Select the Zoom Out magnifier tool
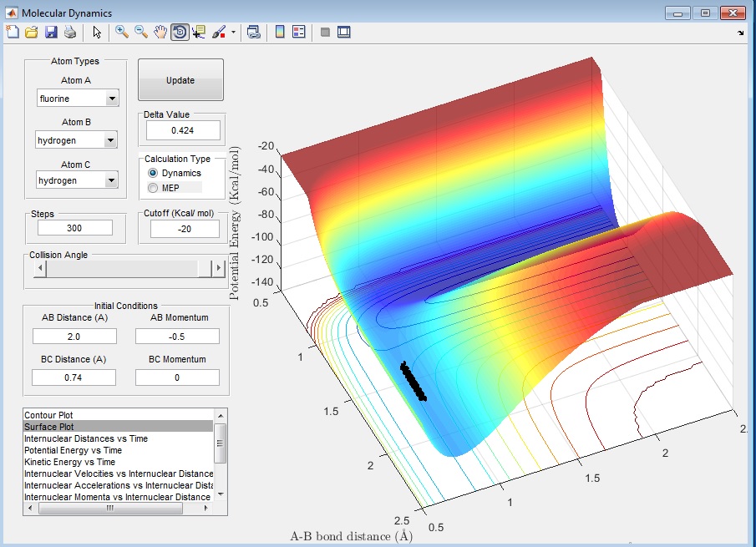The image size is (756, 547). point(141,33)
